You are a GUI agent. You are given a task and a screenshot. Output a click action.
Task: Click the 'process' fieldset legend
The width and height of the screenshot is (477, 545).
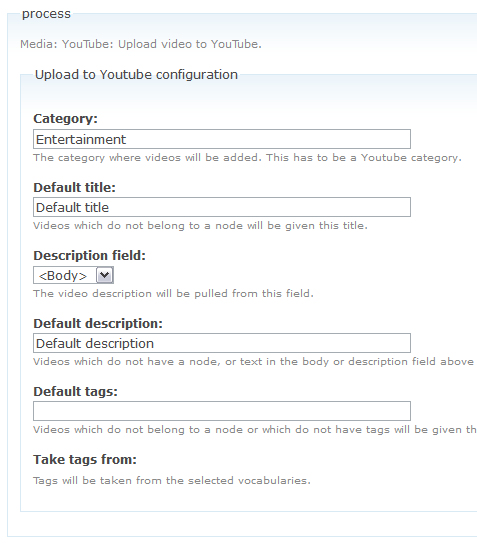46,14
